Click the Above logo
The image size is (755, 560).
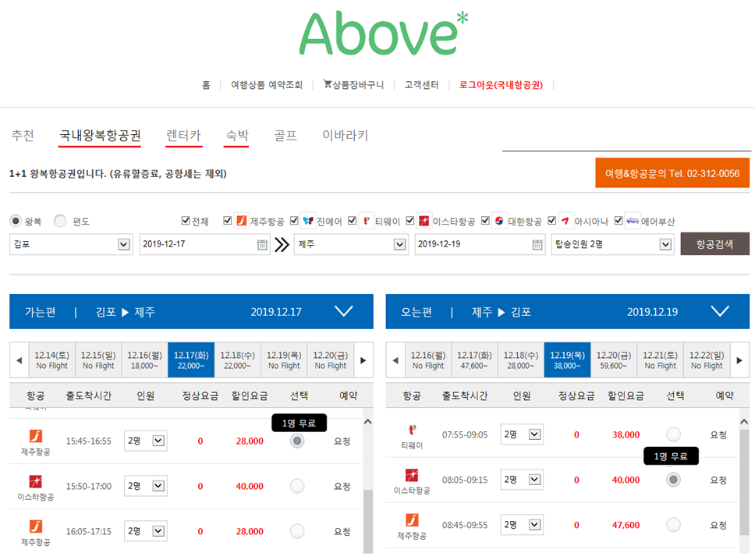(384, 34)
